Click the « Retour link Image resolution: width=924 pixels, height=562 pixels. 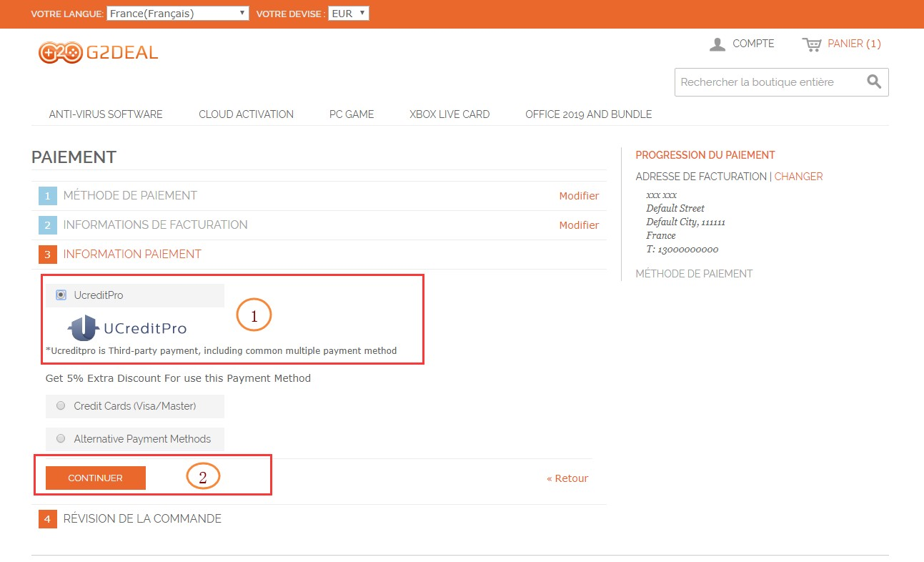point(567,478)
